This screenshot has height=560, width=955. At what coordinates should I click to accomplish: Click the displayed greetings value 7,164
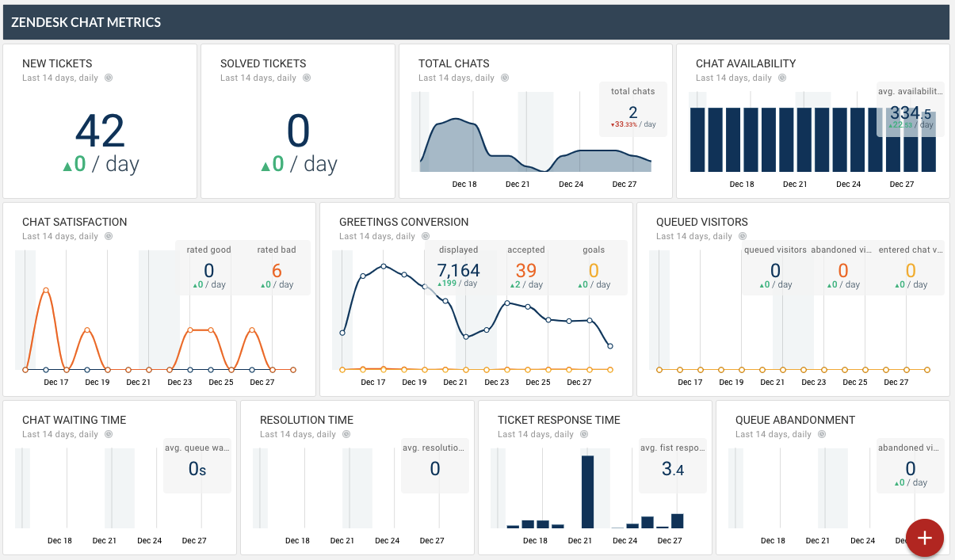(x=458, y=271)
